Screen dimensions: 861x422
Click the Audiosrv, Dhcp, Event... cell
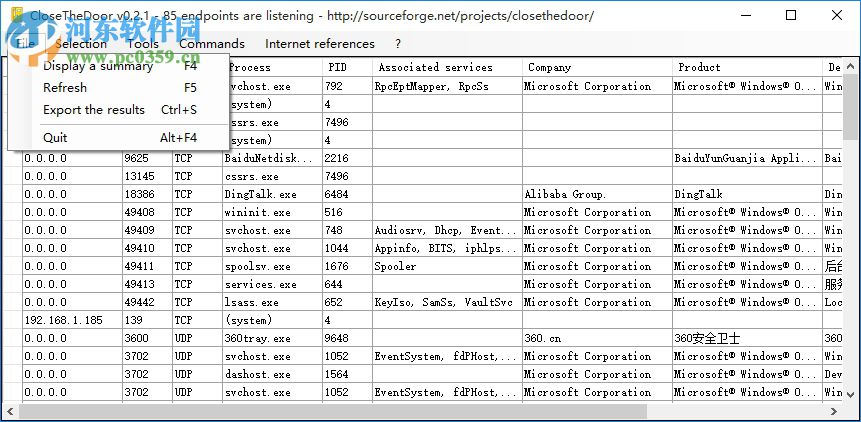click(448, 230)
